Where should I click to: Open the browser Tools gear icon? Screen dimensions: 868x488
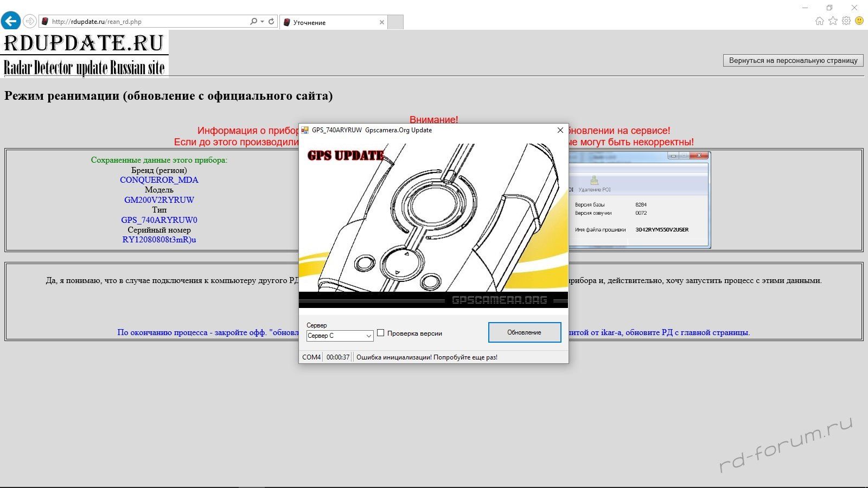(846, 21)
